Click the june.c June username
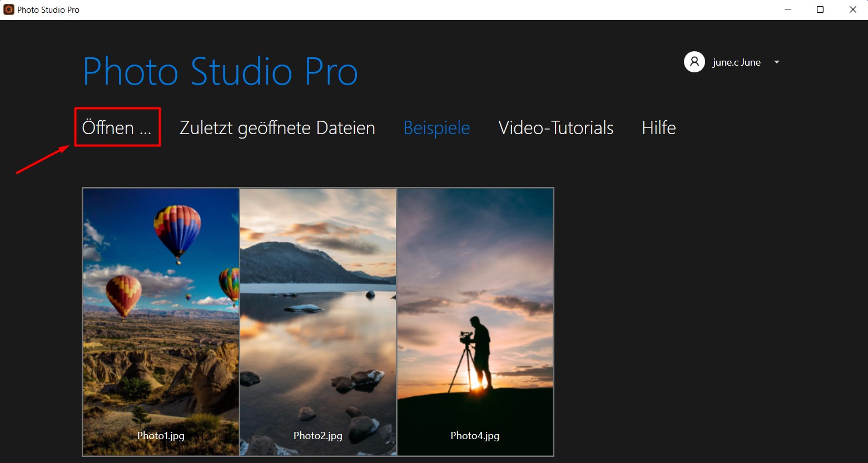The width and height of the screenshot is (868, 463). point(736,62)
